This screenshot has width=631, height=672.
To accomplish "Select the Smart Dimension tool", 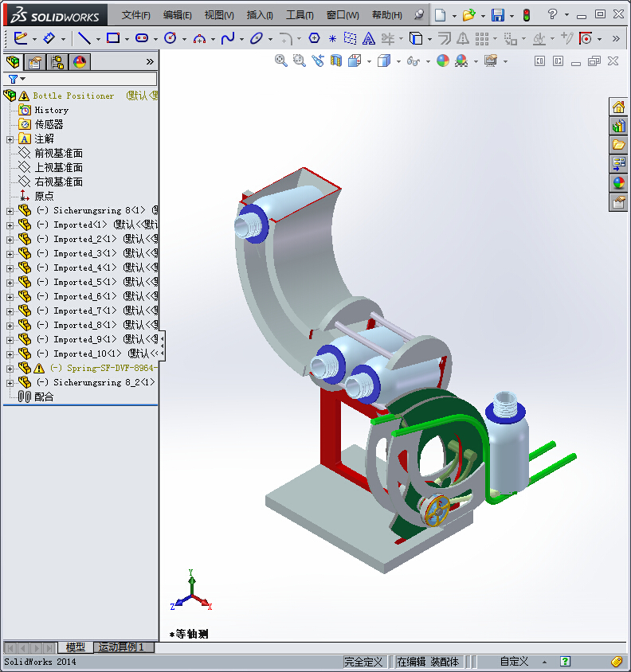I will point(49,38).
